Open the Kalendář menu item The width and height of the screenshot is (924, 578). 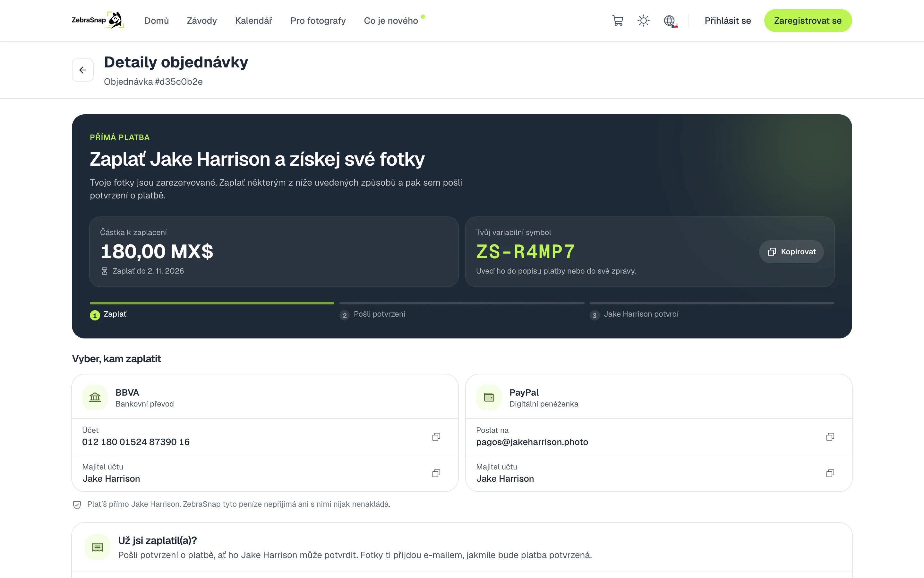(253, 21)
